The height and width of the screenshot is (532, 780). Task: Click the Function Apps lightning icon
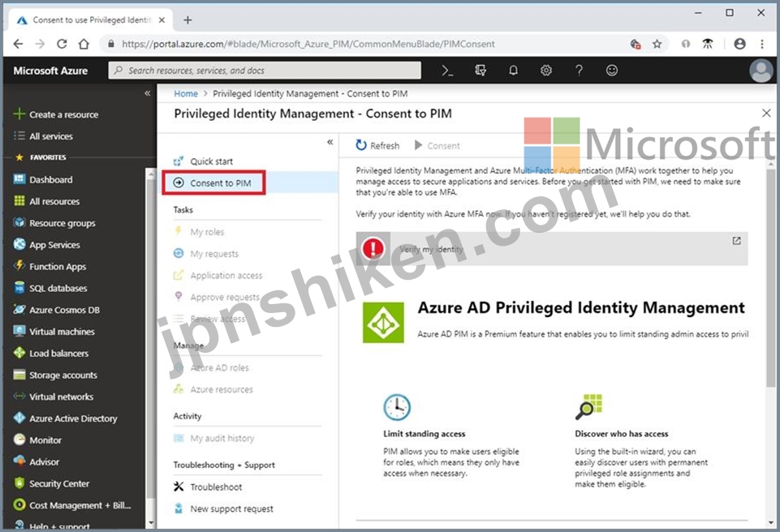coord(19,265)
